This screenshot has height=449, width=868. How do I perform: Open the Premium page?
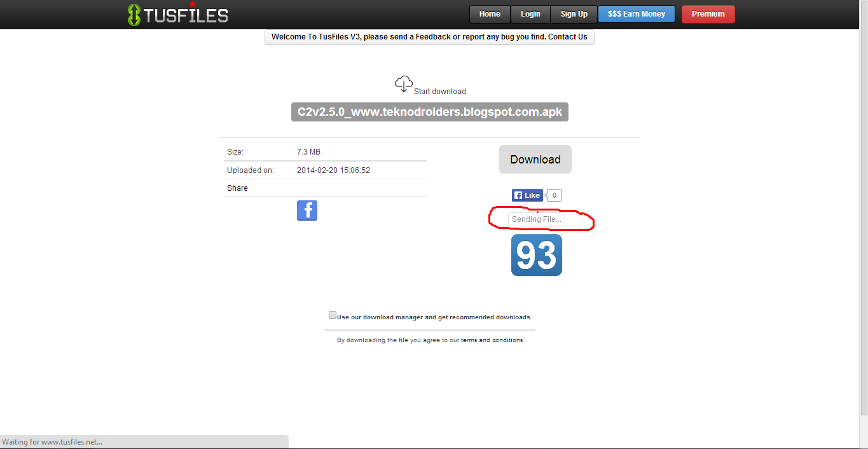(708, 13)
